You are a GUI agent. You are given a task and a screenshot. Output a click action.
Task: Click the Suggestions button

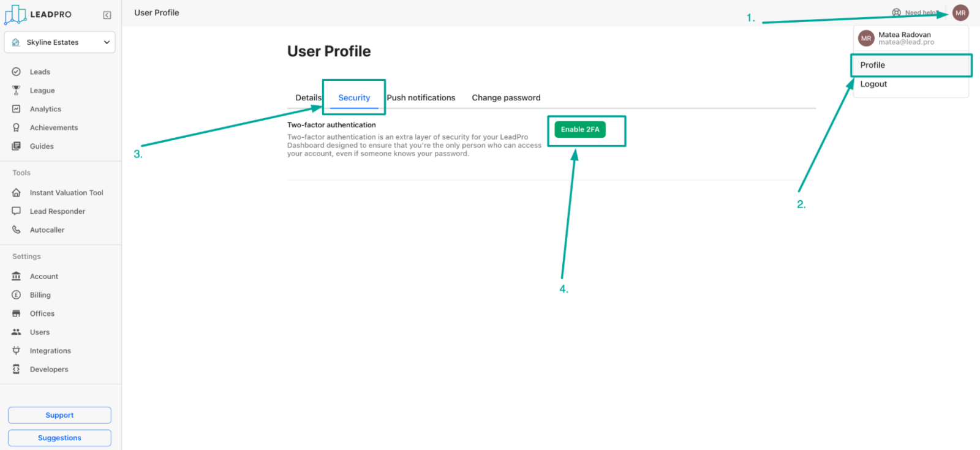59,438
